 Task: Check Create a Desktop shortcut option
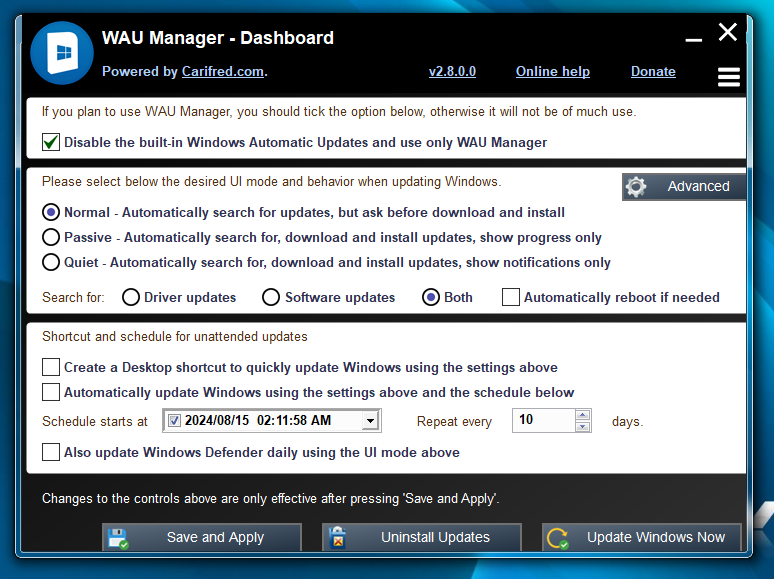pos(51,367)
